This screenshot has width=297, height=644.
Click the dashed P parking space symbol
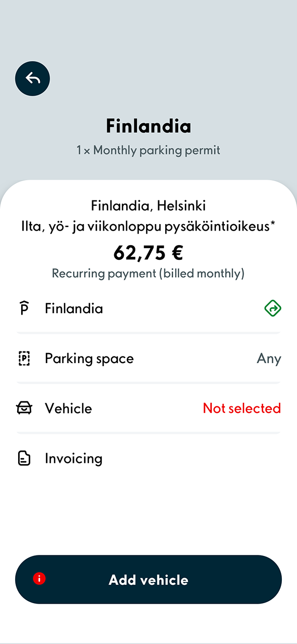tap(23, 358)
